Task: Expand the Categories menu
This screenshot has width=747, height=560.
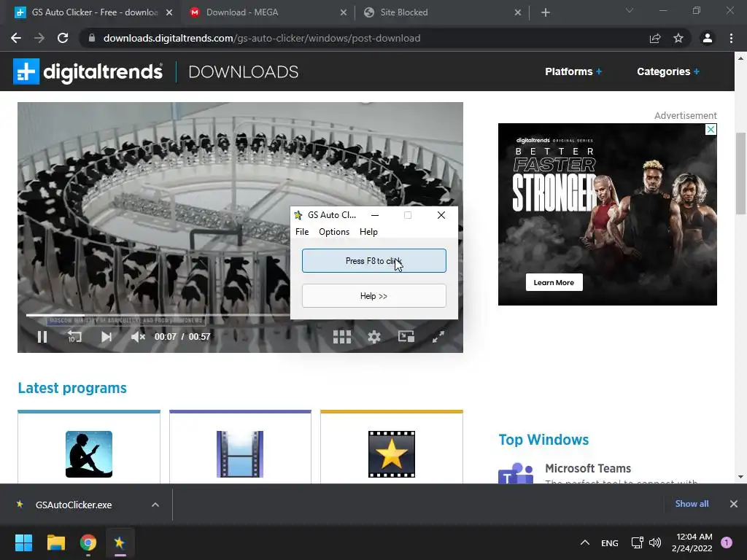Action: (x=668, y=71)
